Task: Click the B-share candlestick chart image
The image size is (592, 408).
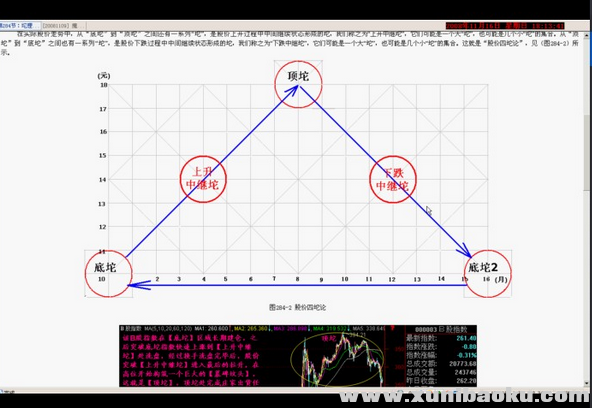Action: pos(298,356)
